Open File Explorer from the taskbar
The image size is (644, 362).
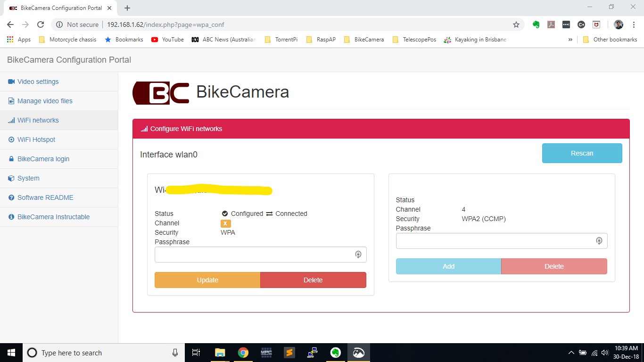click(x=220, y=353)
